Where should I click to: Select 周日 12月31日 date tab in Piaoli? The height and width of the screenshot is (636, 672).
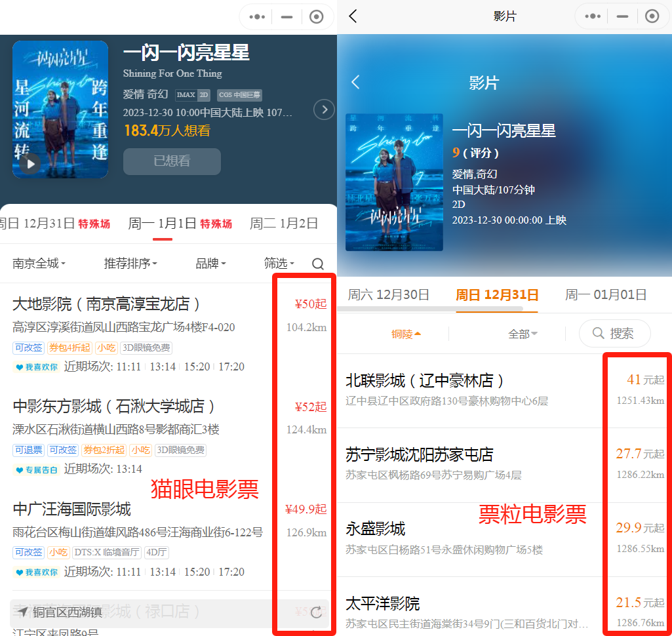coord(497,295)
